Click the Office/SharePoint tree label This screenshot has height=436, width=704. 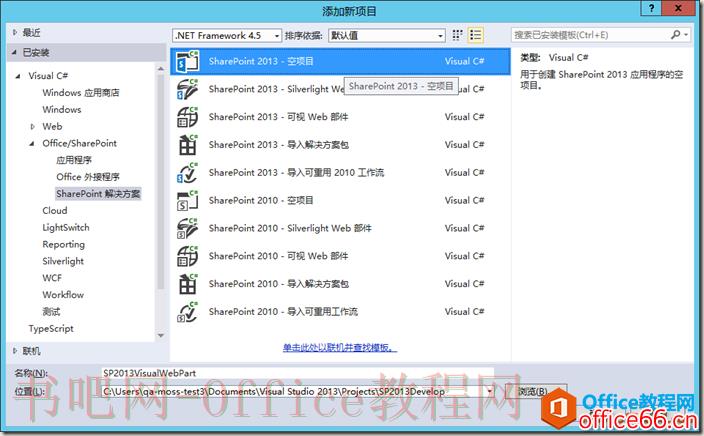click(79, 143)
